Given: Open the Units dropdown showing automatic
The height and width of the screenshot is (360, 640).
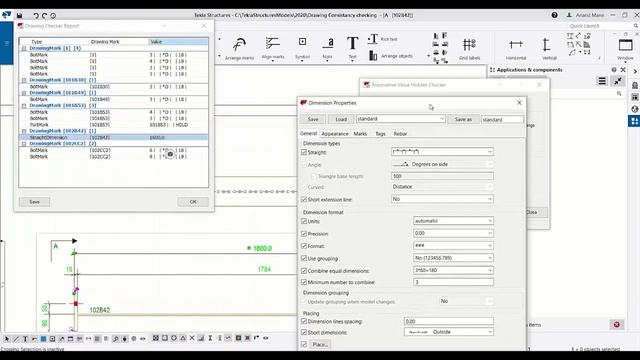Looking at the screenshot, I should (x=453, y=221).
